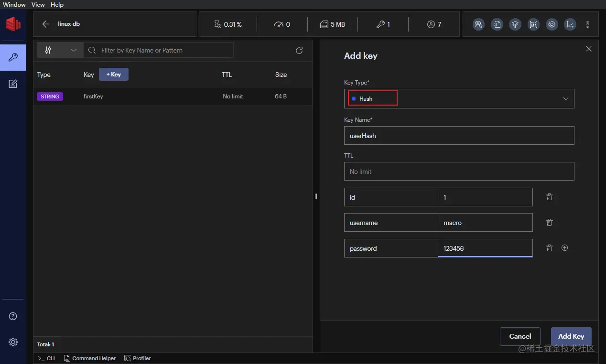
Task: Select the firstKey row in key list
Action: tap(173, 96)
